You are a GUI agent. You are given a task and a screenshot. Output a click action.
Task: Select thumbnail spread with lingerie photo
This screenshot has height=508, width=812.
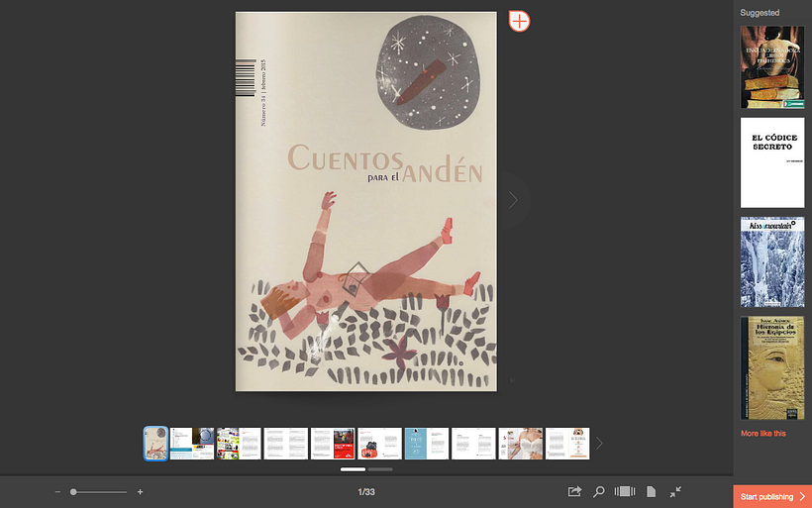click(x=521, y=444)
